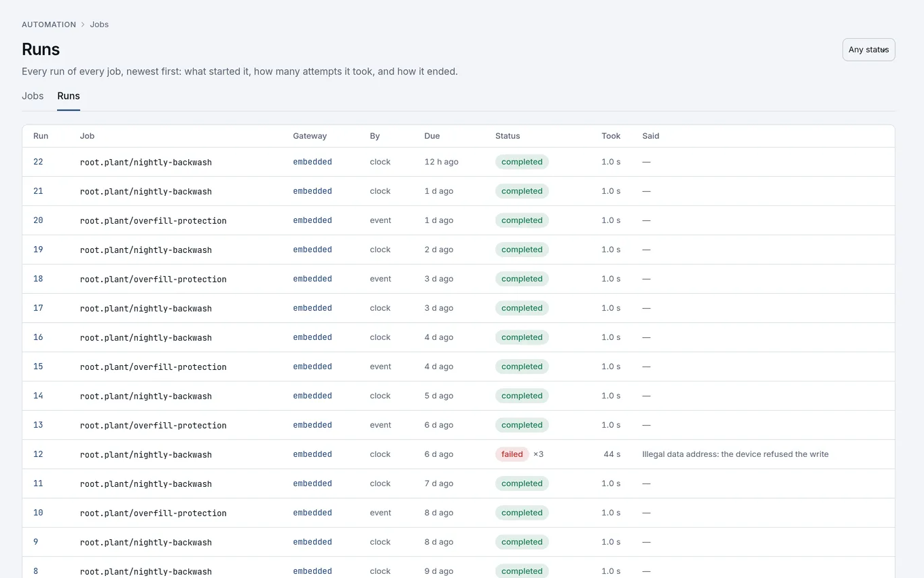Image resolution: width=924 pixels, height=578 pixels.
Task: Click the embedded gateway in run 12 row
Action: (313, 454)
